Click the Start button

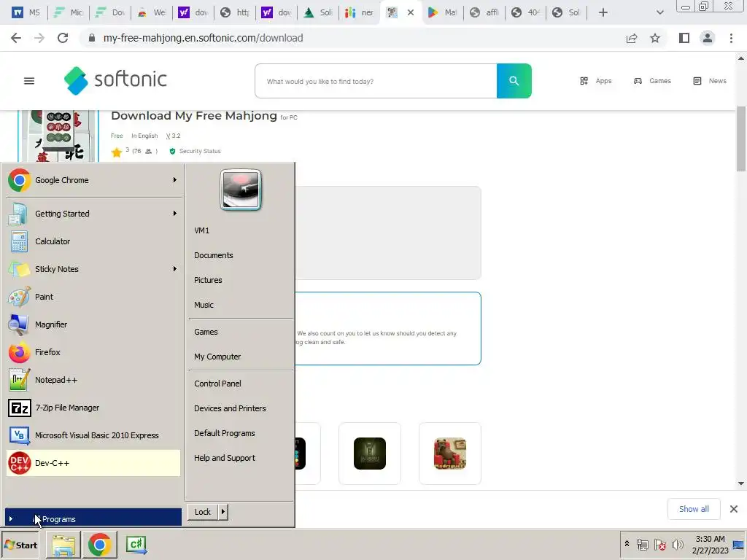(20, 545)
